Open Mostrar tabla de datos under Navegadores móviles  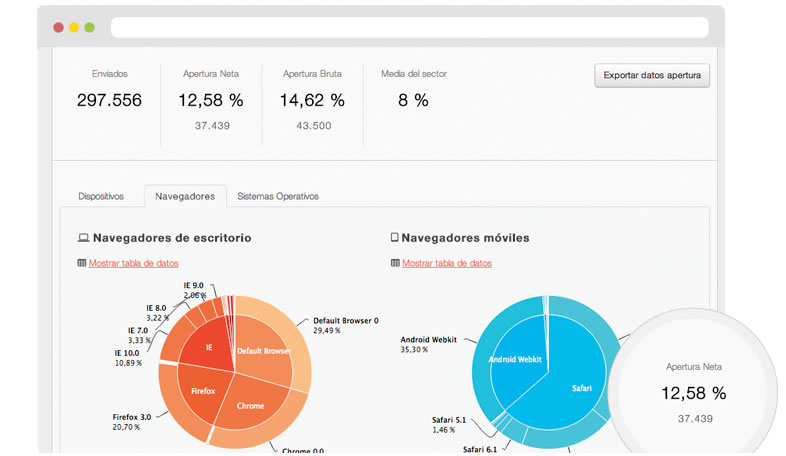coord(447,263)
